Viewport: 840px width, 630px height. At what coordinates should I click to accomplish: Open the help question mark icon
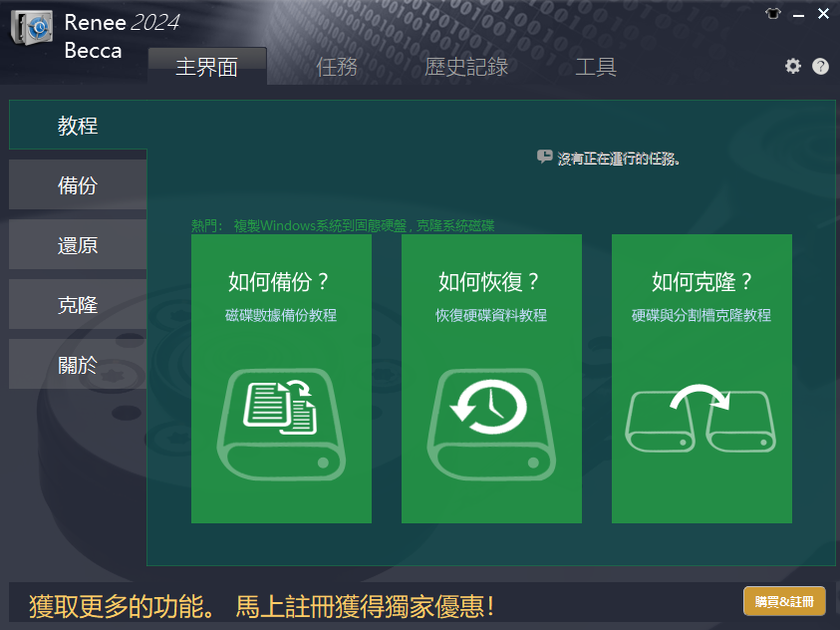pos(820,67)
